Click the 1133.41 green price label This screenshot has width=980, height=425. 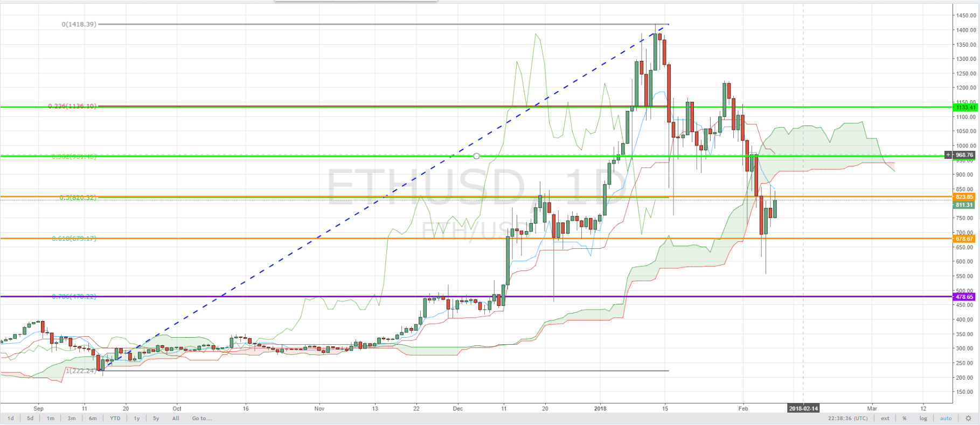964,108
